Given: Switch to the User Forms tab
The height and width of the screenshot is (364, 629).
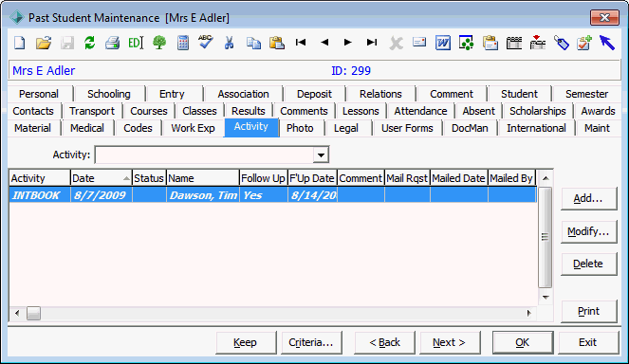Looking at the screenshot, I should click(407, 128).
